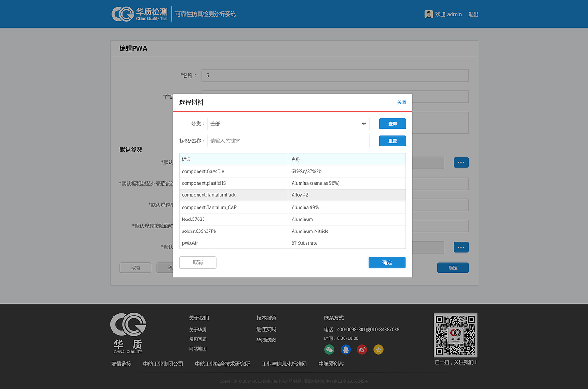
Task: Open 中航爱创客 link
Action: 331,364
